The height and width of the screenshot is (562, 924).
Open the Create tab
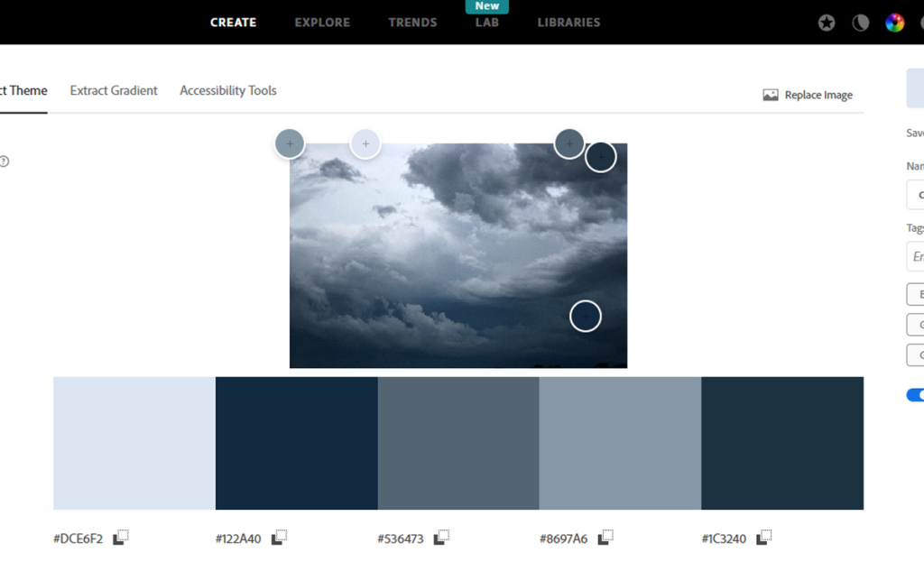[x=233, y=23]
